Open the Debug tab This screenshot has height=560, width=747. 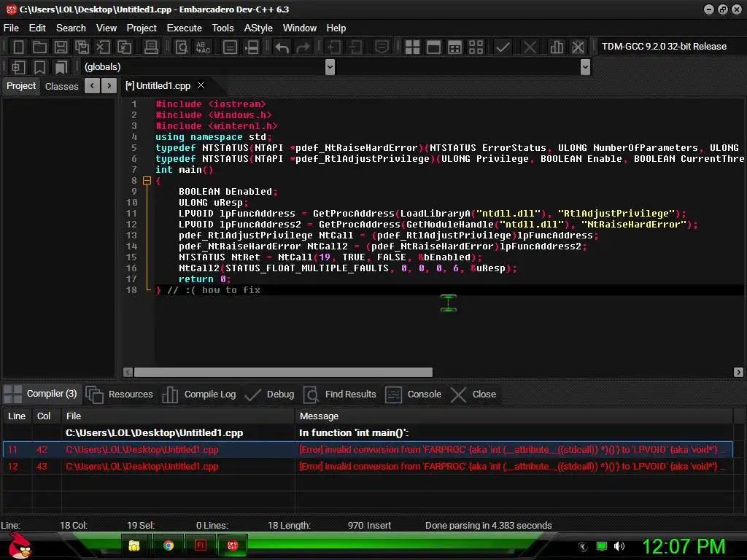coord(269,394)
